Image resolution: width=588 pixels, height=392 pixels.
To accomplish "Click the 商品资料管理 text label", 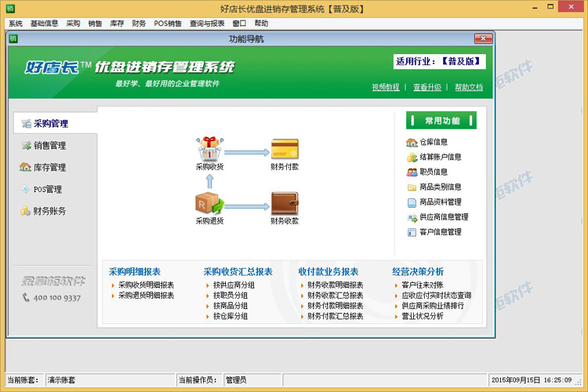I will pyautogui.click(x=441, y=202).
